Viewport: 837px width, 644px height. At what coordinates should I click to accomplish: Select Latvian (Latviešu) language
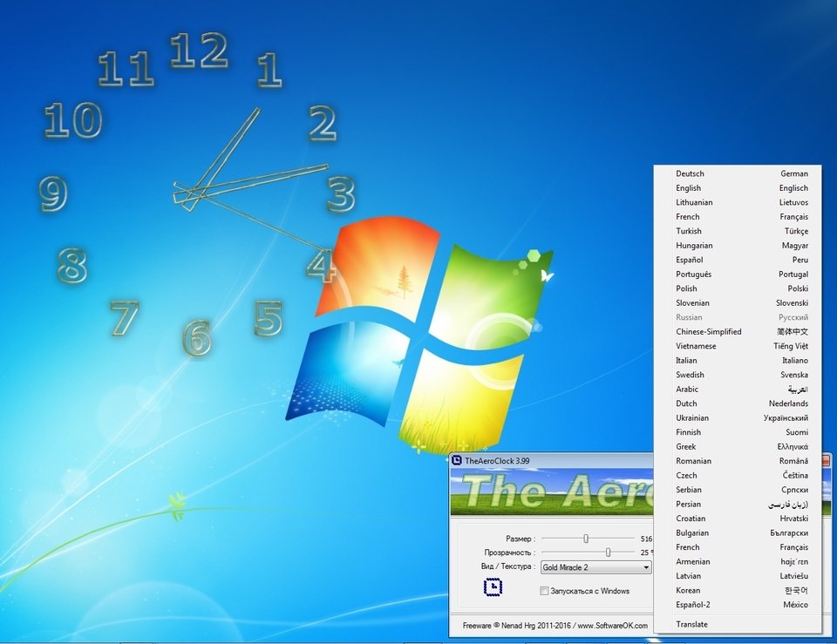(x=738, y=577)
